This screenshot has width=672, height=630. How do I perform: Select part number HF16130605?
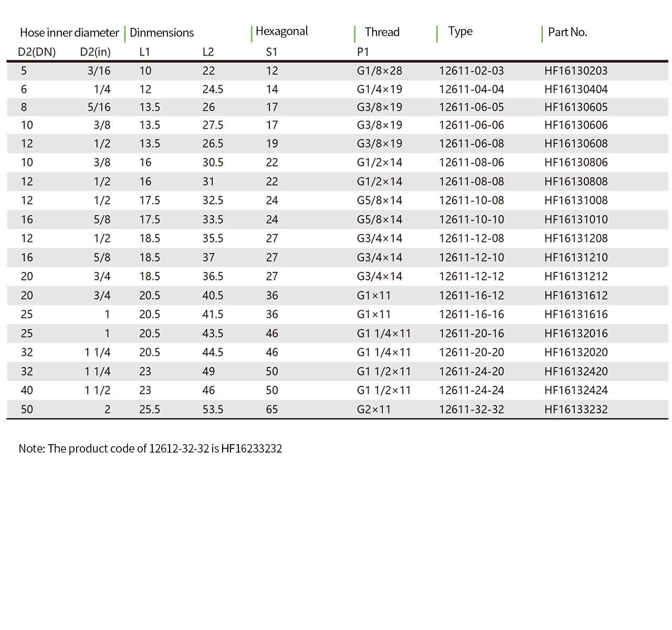click(x=576, y=107)
